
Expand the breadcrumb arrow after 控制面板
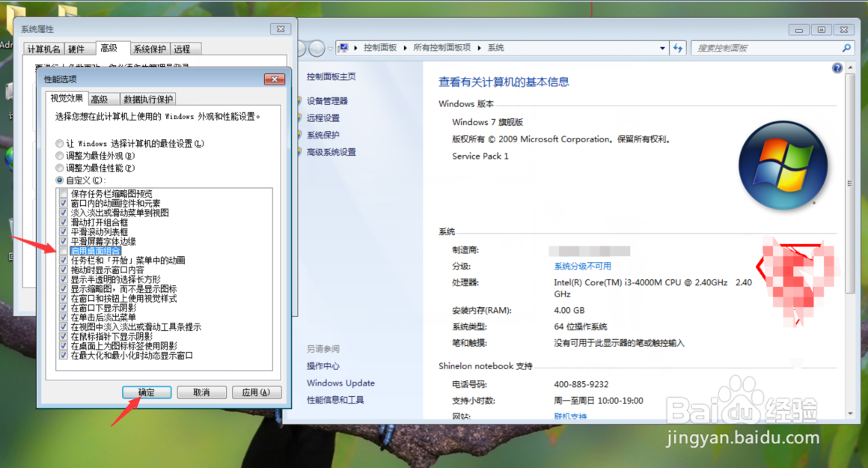click(406, 48)
